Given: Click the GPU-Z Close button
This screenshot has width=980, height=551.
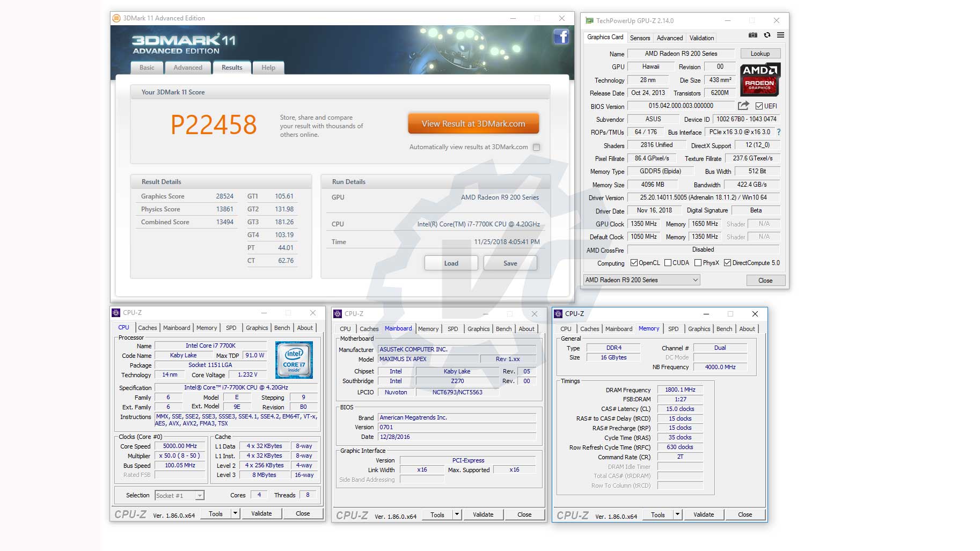Looking at the screenshot, I should pos(765,281).
